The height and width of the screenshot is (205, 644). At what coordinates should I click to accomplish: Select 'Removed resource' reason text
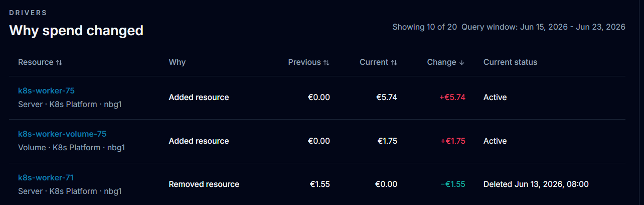pyautogui.click(x=204, y=184)
